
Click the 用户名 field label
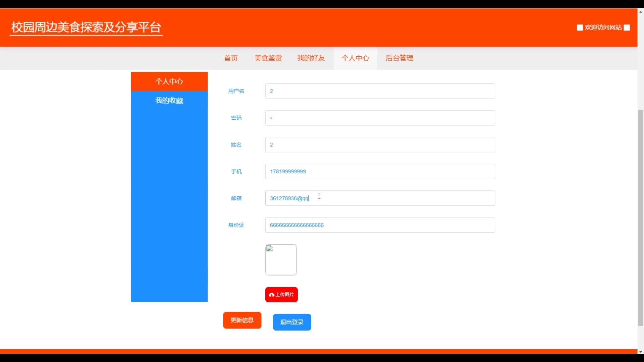(x=236, y=91)
